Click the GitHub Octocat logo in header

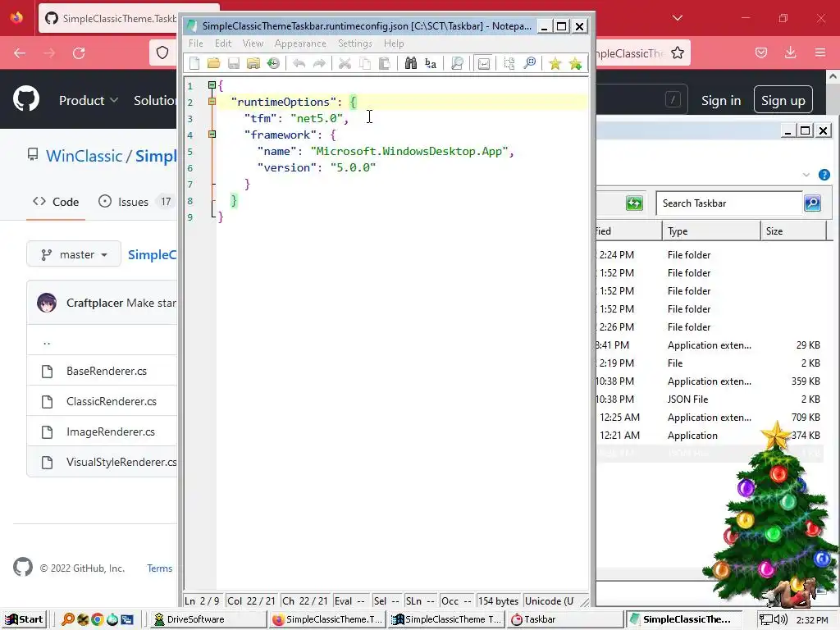point(26,99)
